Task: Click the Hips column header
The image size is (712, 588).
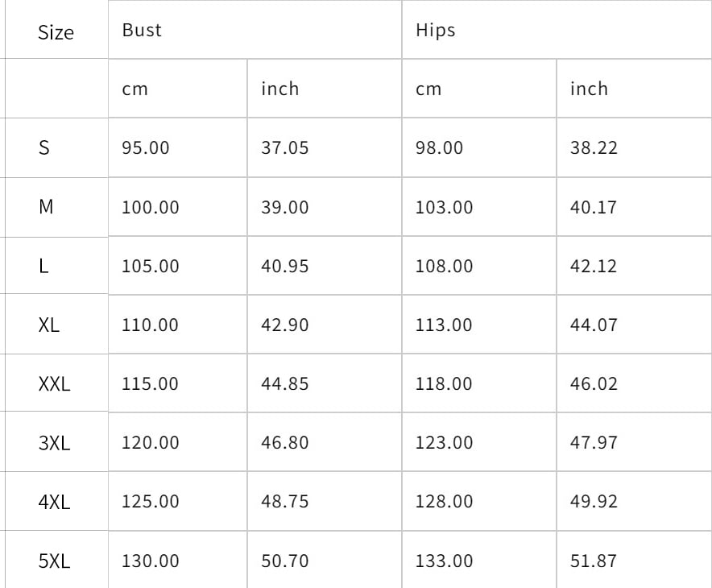Action: click(436, 31)
